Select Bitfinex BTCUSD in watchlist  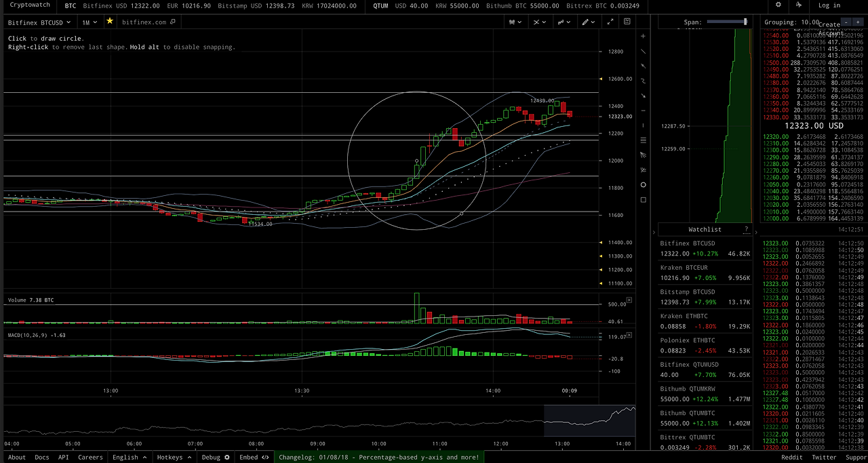coord(705,248)
